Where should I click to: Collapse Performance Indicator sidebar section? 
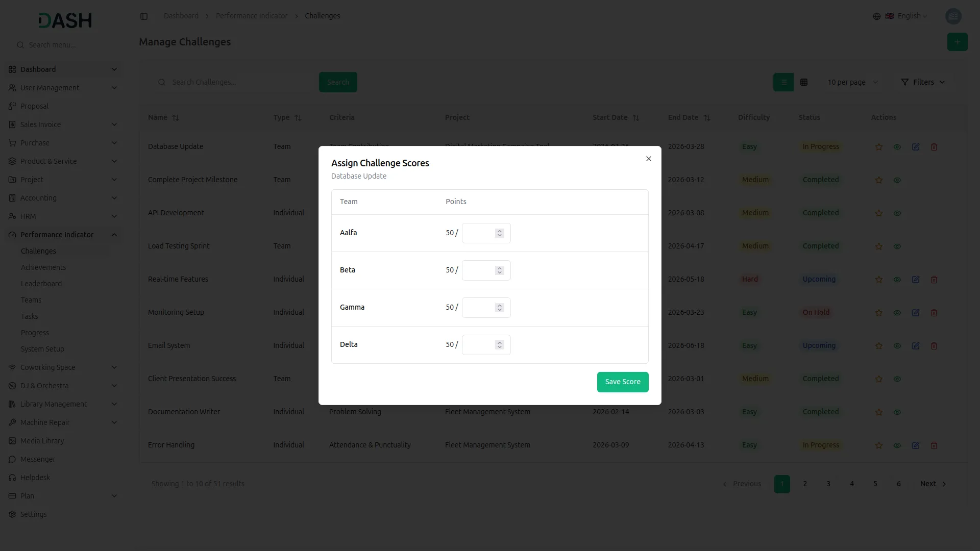114,235
